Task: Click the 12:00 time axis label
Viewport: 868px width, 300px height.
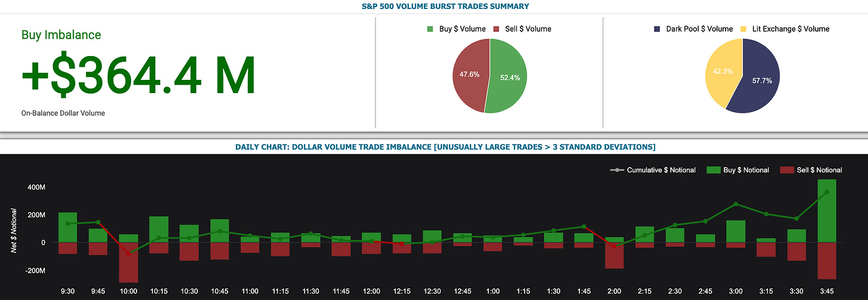Action: click(x=371, y=291)
